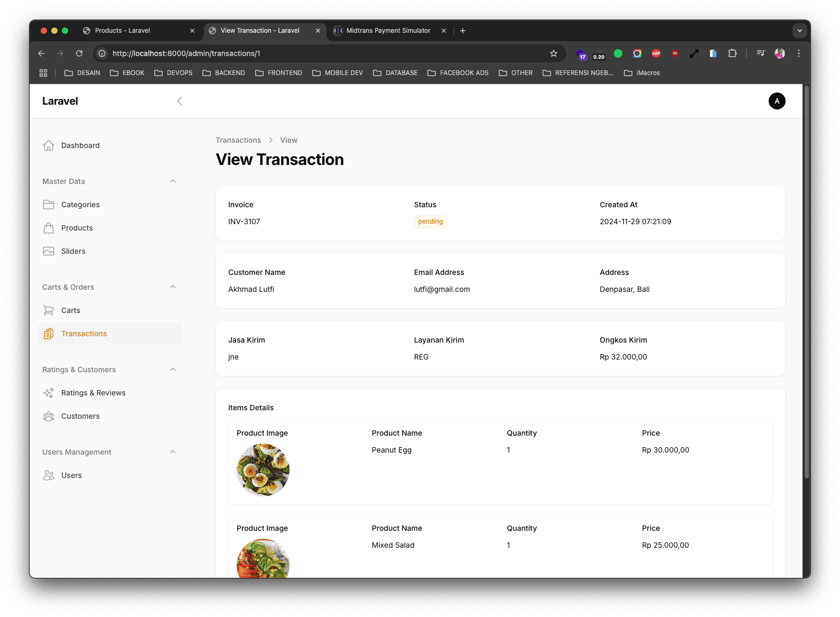Collapse the Ratings & Customers group

pos(173,370)
